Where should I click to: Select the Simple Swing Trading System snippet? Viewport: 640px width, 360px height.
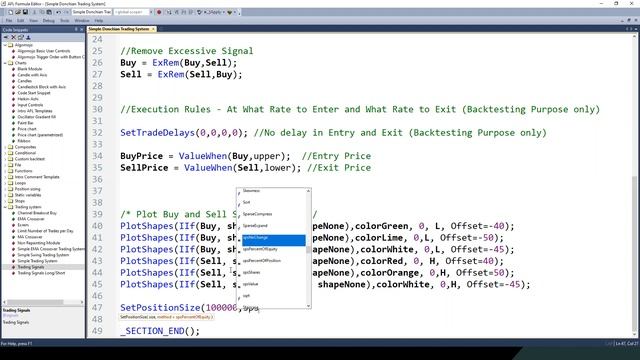pos(43,255)
